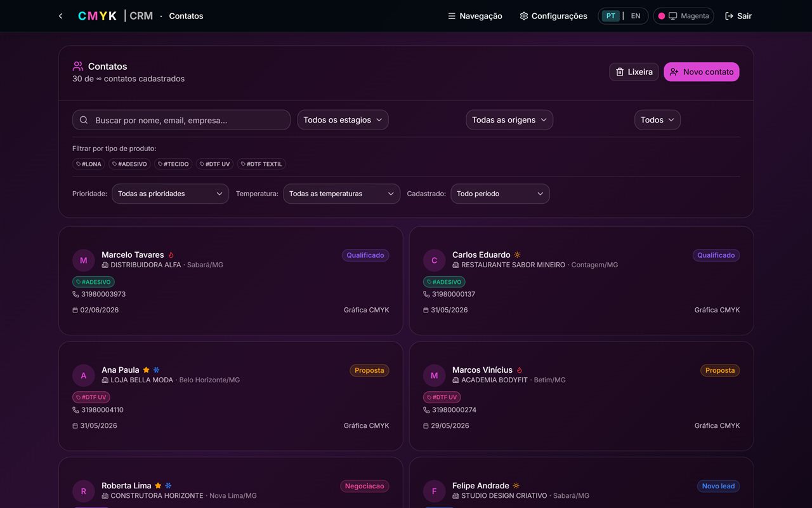Click Ana Paula avatar A
This screenshot has height=508, width=812.
point(83,376)
